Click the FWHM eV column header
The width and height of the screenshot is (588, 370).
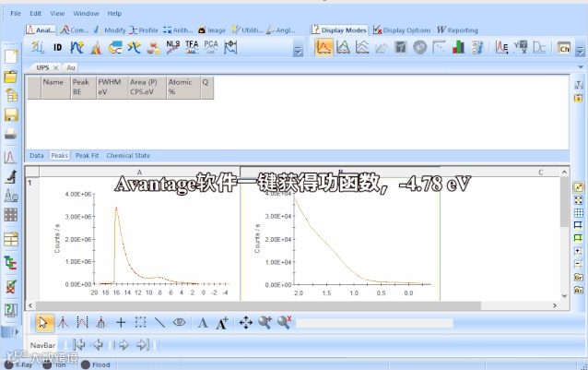coord(112,87)
